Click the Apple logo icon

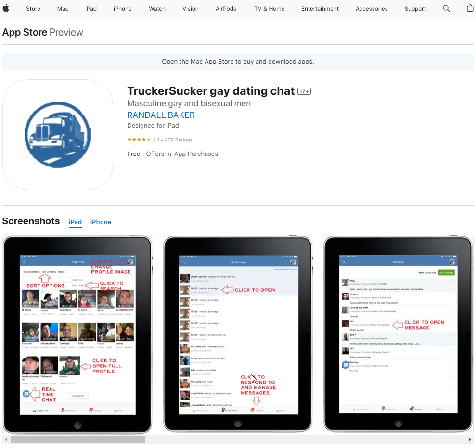tap(6, 8)
